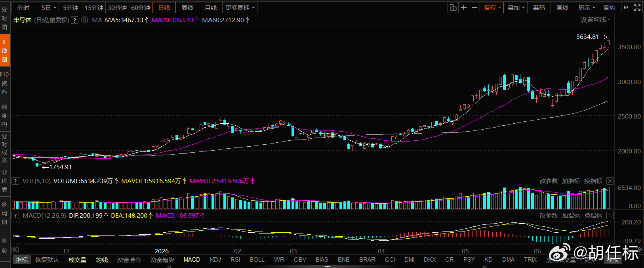Click 改参数 in the MACD panel
The image size is (644, 268).
(x=549, y=216)
